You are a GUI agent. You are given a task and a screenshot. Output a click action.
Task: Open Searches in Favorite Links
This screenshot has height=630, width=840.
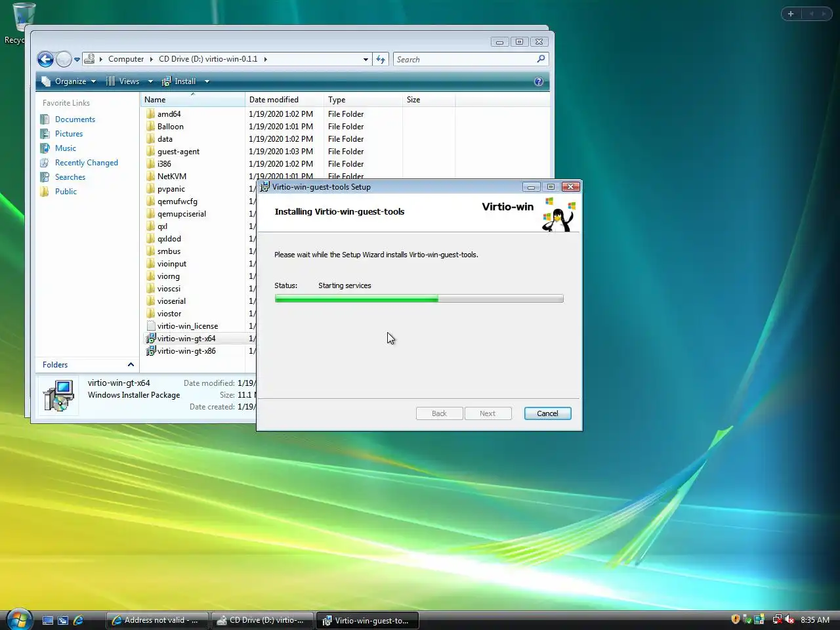[70, 177]
